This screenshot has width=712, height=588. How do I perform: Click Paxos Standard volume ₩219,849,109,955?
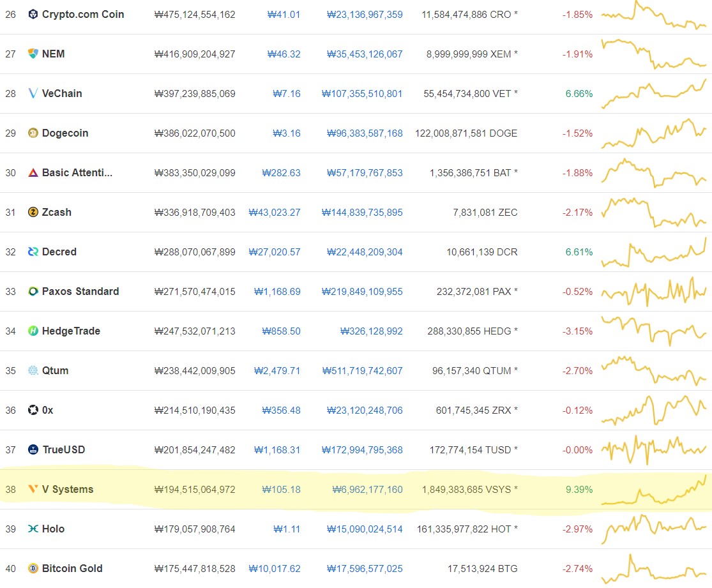coord(362,292)
